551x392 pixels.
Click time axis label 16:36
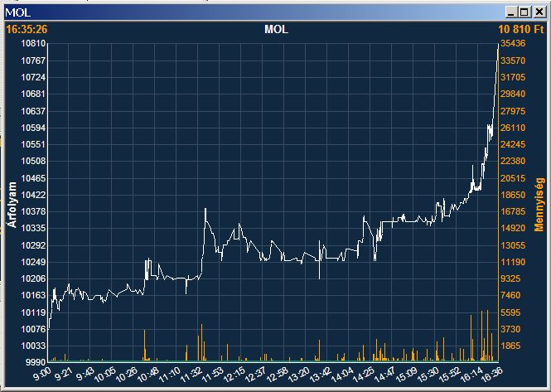(x=493, y=374)
